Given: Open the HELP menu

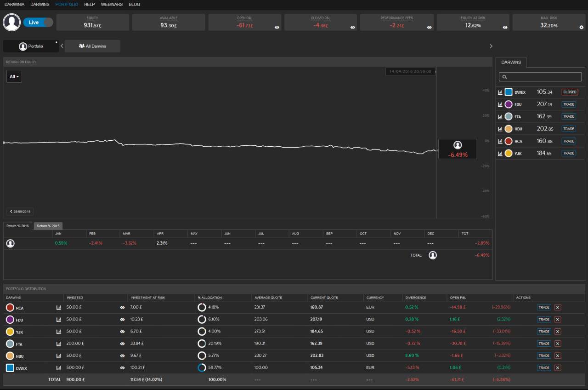Looking at the screenshot, I should 90,4.
